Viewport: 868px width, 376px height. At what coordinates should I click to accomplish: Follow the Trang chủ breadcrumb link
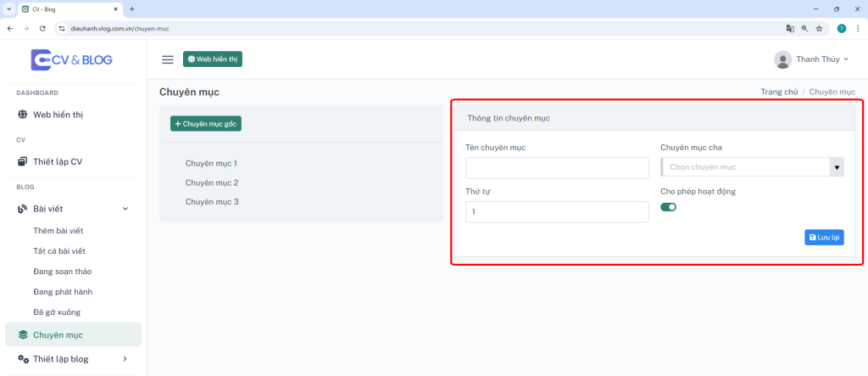coord(779,92)
